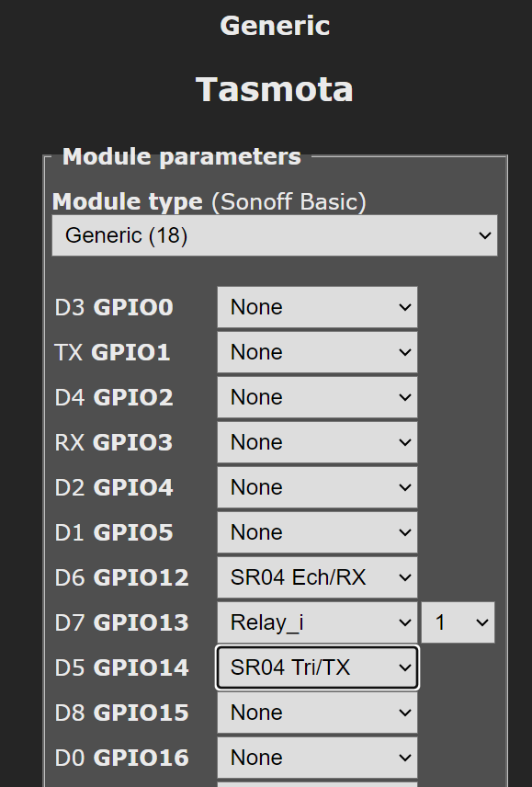Image resolution: width=532 pixels, height=787 pixels.
Task: Open the D8 GPIO15 function dropdown
Action: click(x=317, y=713)
